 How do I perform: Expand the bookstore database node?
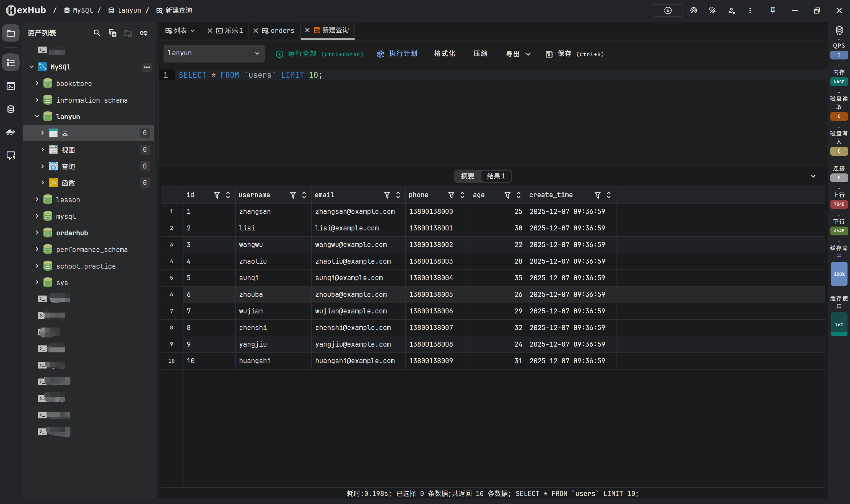tap(37, 83)
